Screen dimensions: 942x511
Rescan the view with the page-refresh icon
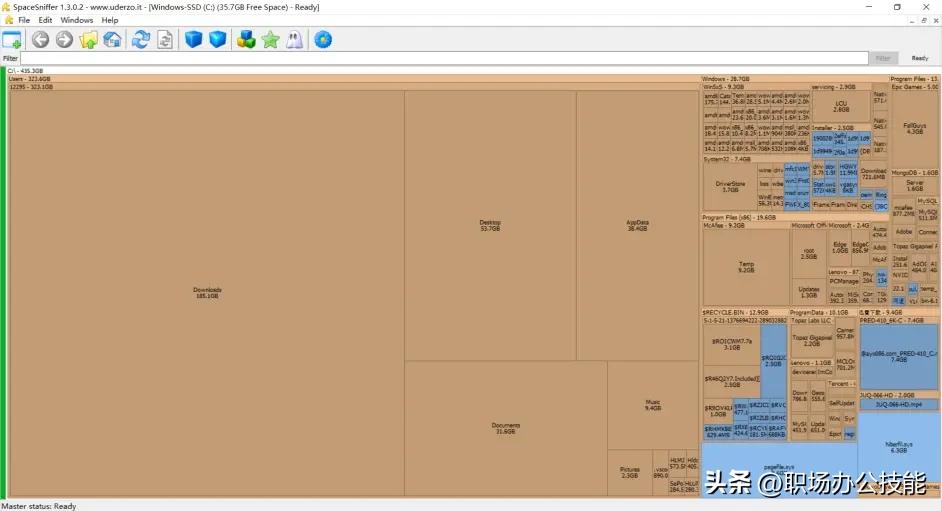tap(165, 40)
